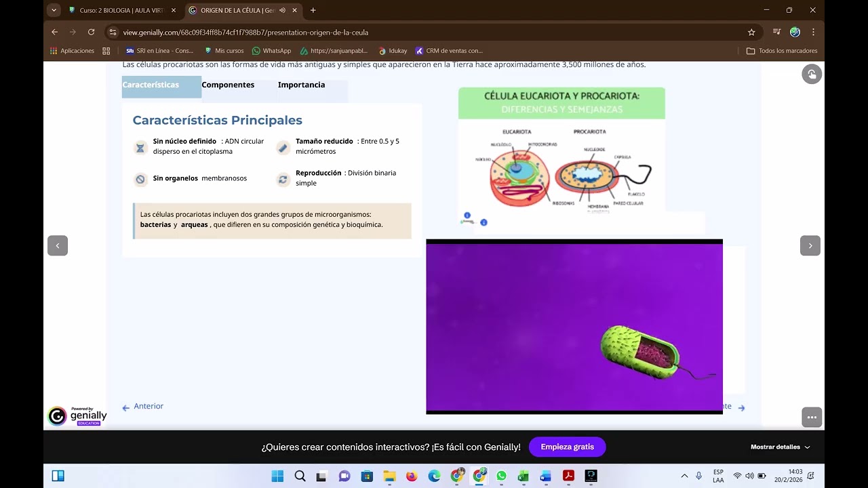Viewport: 868px width, 488px height.
Task: Click the blue info dot below the cell image
Action: (x=484, y=222)
